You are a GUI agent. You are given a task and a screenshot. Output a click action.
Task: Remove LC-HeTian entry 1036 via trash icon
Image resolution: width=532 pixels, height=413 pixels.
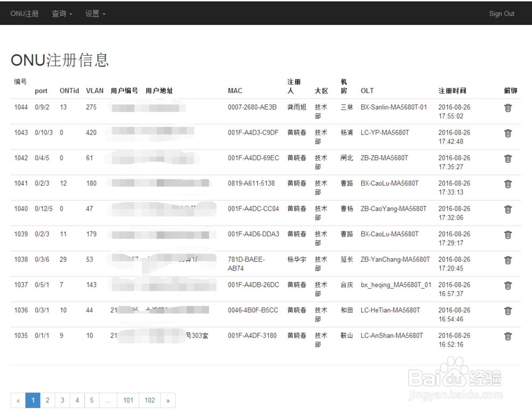[x=508, y=311]
